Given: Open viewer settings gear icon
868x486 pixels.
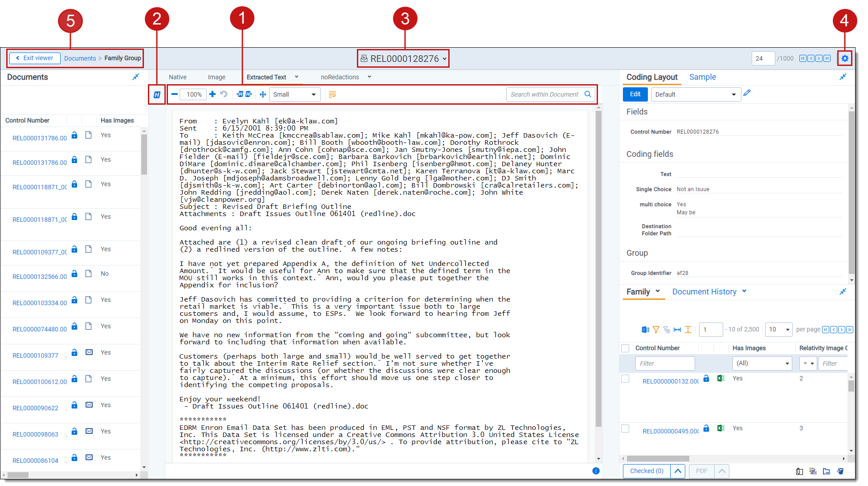Looking at the screenshot, I should tap(844, 58).
